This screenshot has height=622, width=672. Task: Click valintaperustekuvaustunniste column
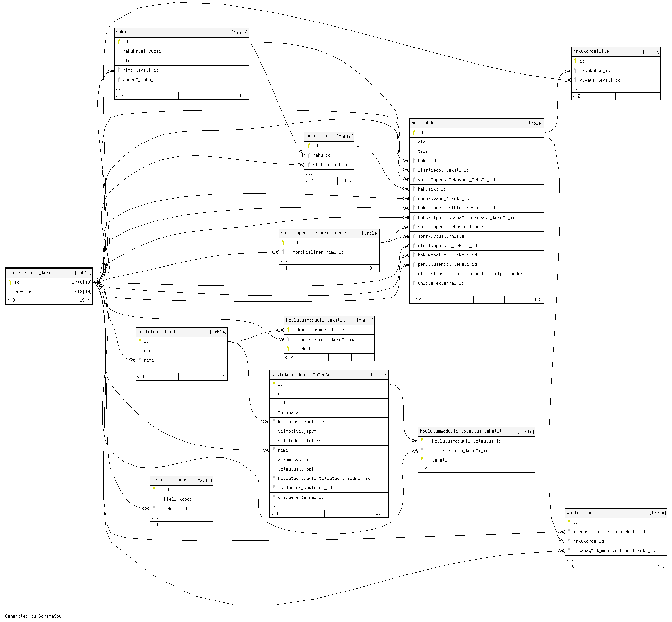coord(476,227)
